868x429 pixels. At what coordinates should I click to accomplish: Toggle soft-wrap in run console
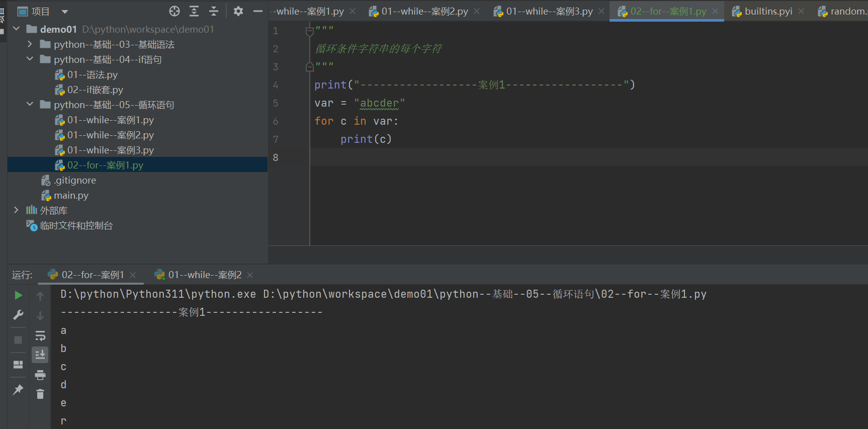40,335
